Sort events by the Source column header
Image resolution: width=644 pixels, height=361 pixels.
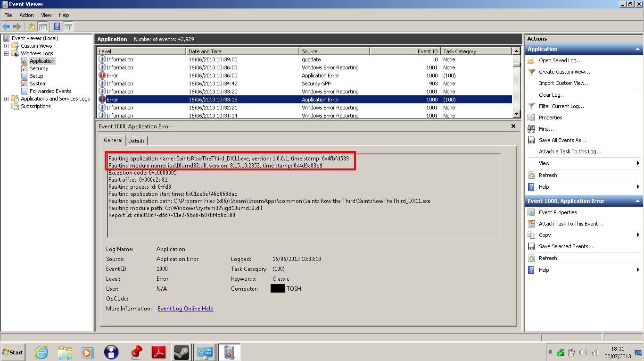pyautogui.click(x=335, y=51)
